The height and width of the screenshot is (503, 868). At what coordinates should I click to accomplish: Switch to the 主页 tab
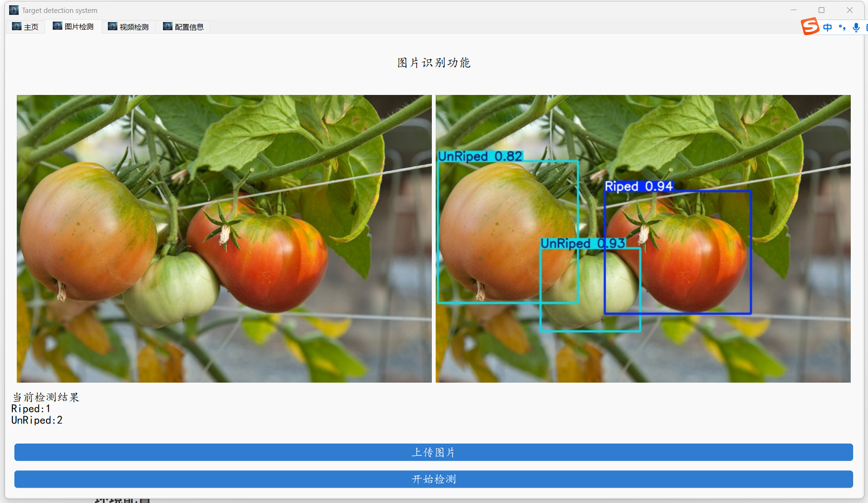(x=25, y=27)
